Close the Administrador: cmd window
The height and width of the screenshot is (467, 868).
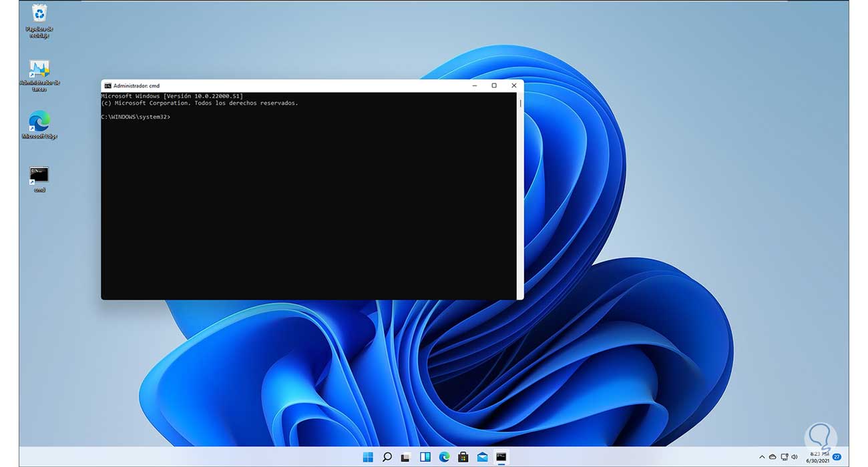coord(514,85)
